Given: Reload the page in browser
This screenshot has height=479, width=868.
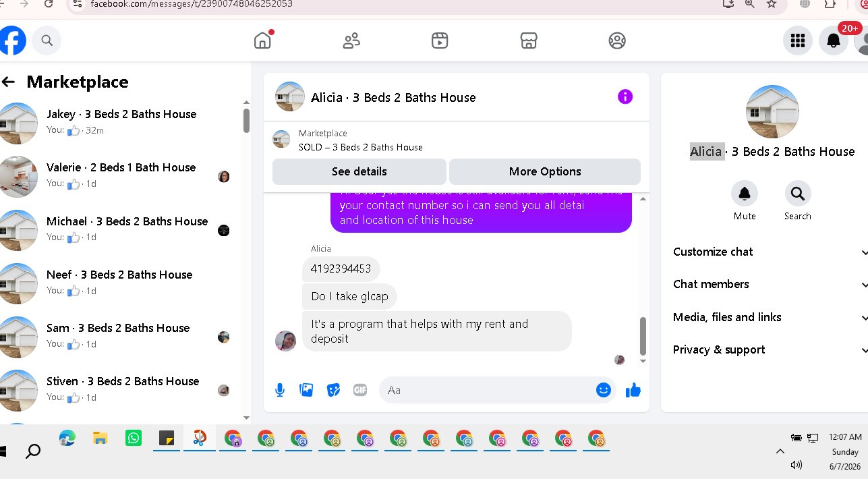Looking at the screenshot, I should point(49,4).
